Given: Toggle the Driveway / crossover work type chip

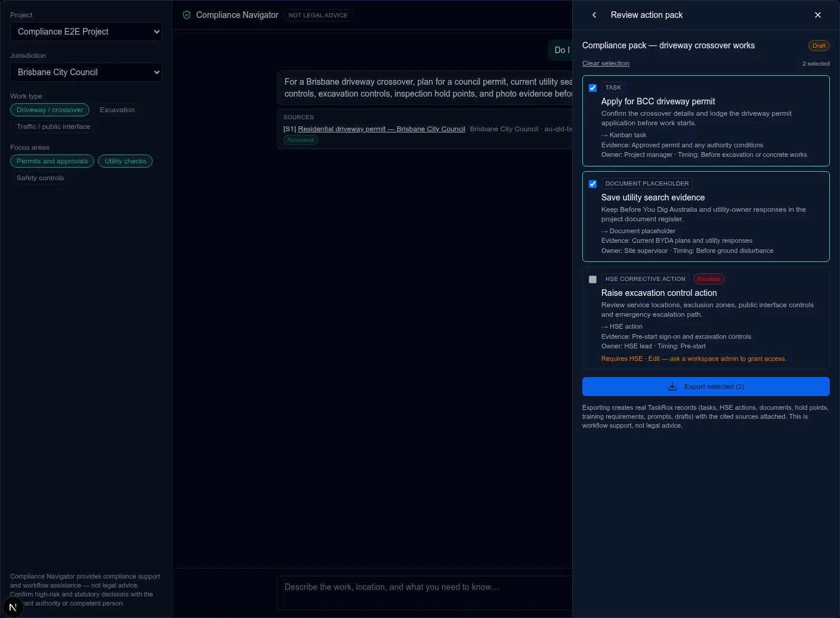Looking at the screenshot, I should click(x=50, y=110).
